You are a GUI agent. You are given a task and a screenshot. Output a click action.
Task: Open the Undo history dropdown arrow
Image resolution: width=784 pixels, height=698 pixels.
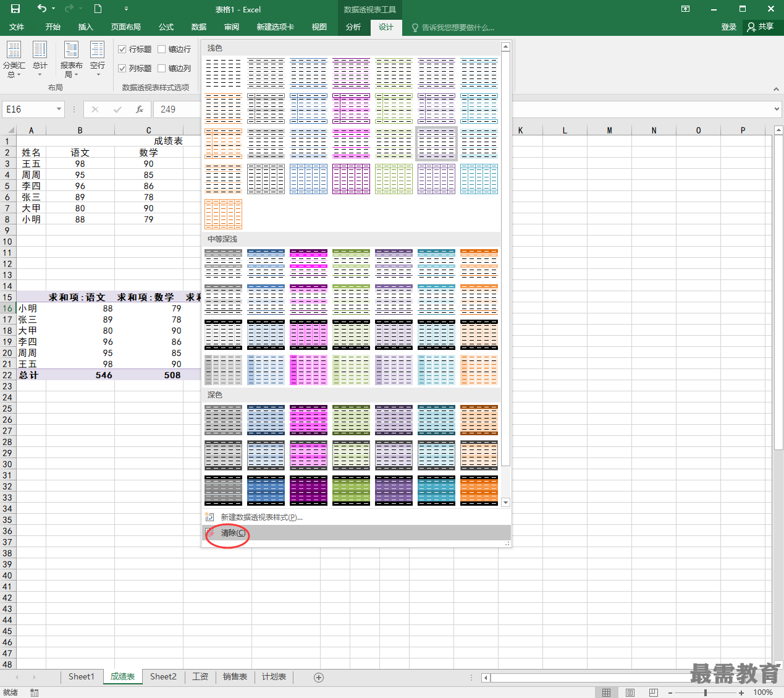pos(54,9)
